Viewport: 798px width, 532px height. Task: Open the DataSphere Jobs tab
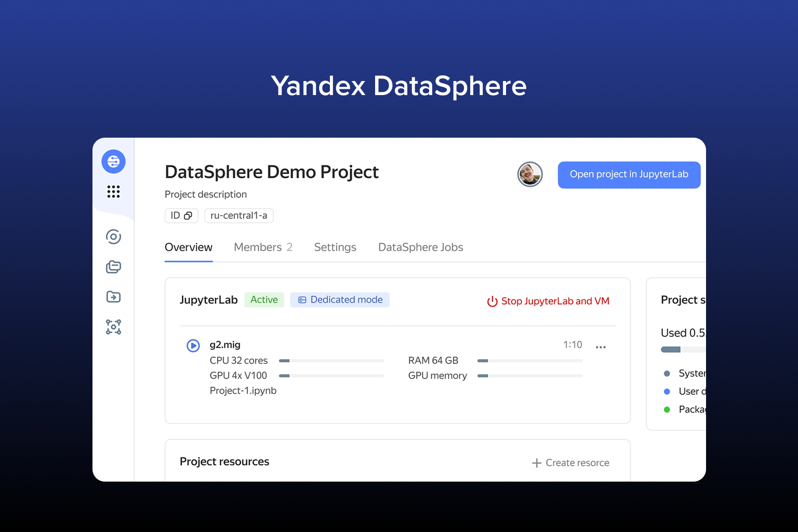coord(421,247)
